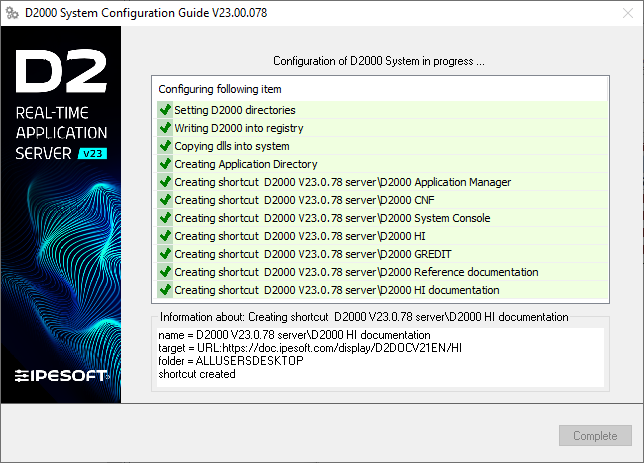
Task: Click checkmark next to Creating Application Directory
Action: (x=165, y=164)
